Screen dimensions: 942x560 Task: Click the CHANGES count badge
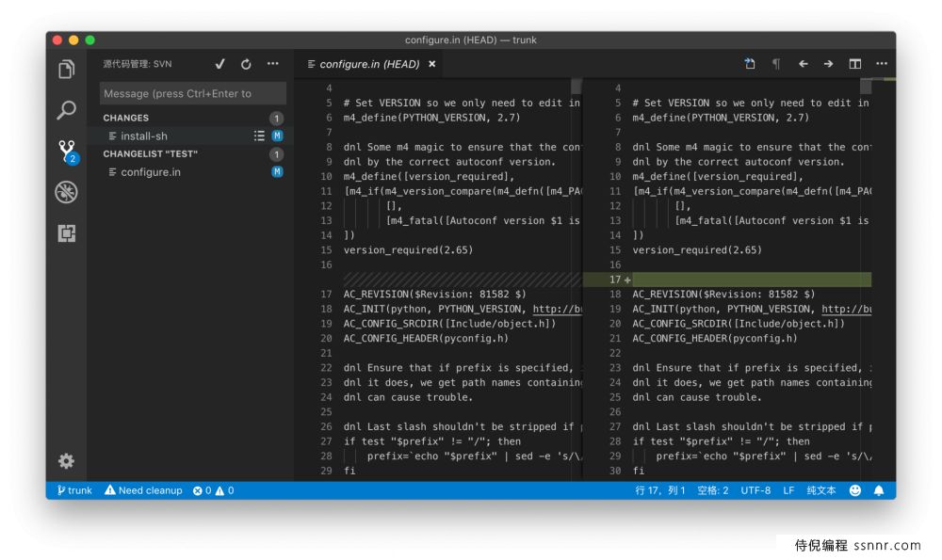click(x=276, y=119)
